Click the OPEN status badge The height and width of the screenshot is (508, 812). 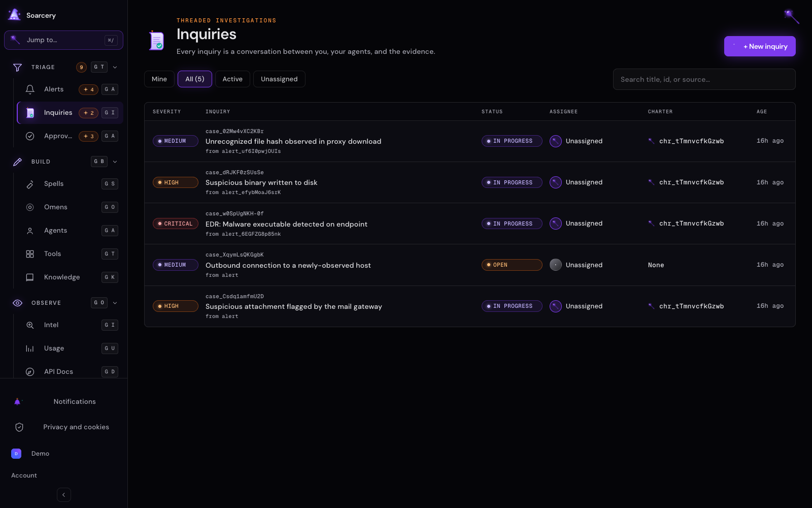[x=512, y=265]
